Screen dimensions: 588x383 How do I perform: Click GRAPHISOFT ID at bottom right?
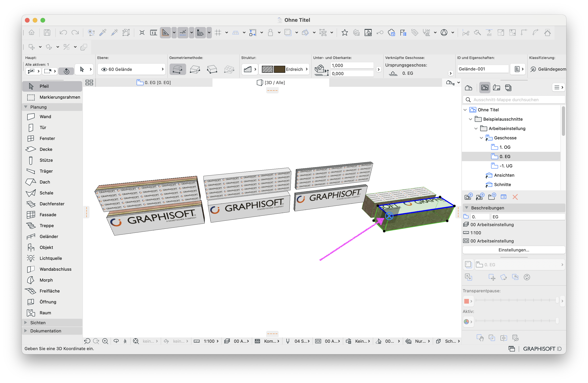[x=542, y=349]
